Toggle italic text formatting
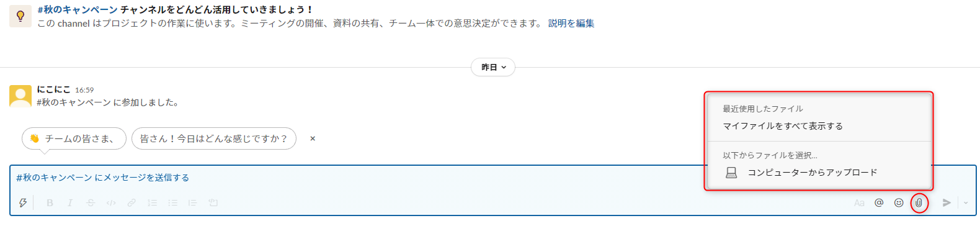The height and width of the screenshot is (231, 980). 70,202
